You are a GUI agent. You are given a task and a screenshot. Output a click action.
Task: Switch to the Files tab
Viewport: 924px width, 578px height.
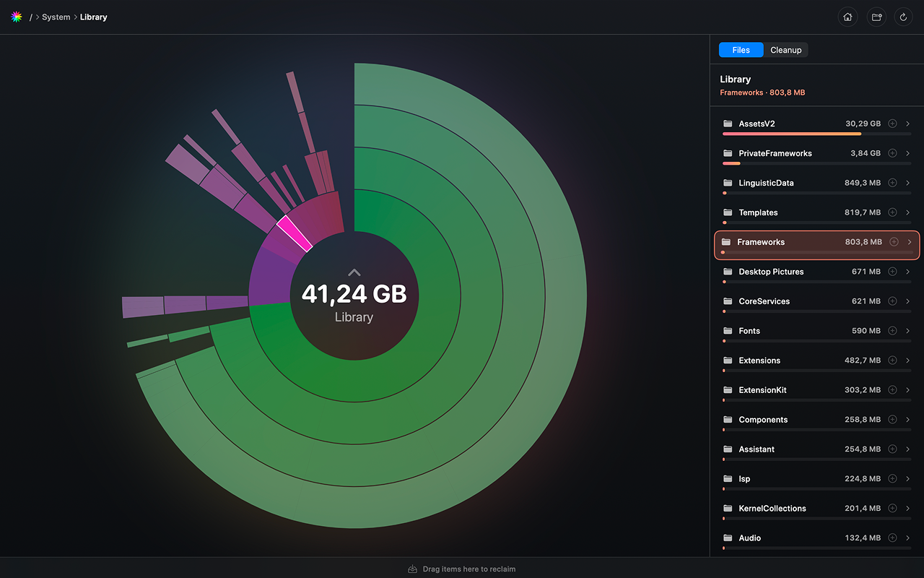coord(741,50)
